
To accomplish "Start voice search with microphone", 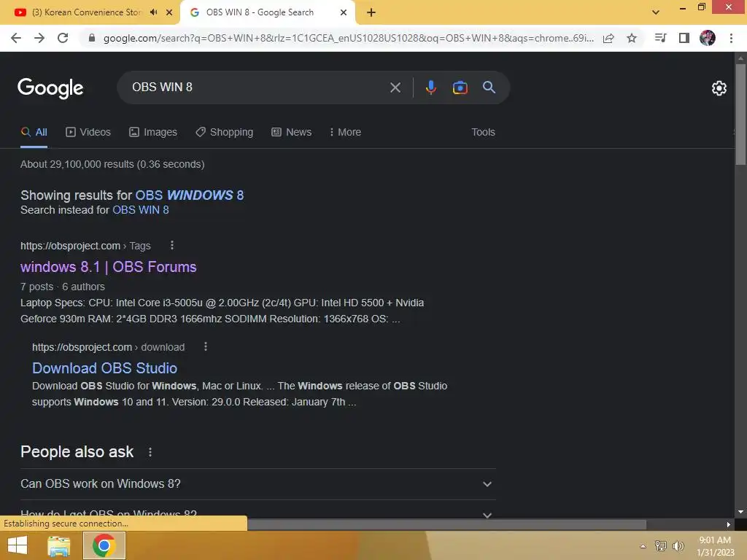I will 430,87.
